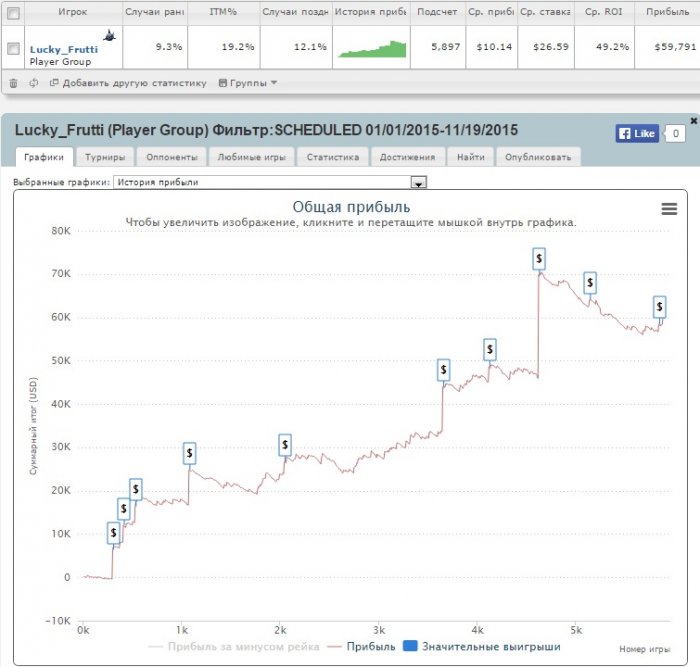The image size is (700, 667).
Task: Delete selected rows with trash icon
Action: point(13,83)
